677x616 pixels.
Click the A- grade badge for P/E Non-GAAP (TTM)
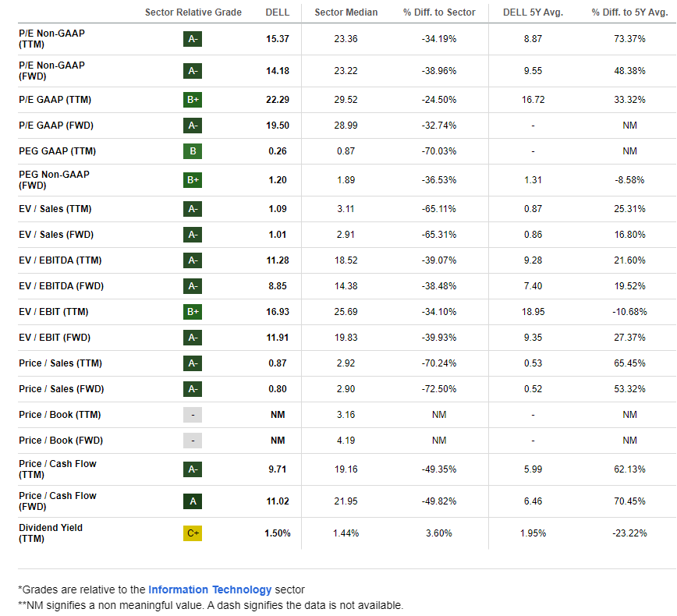[x=193, y=39]
